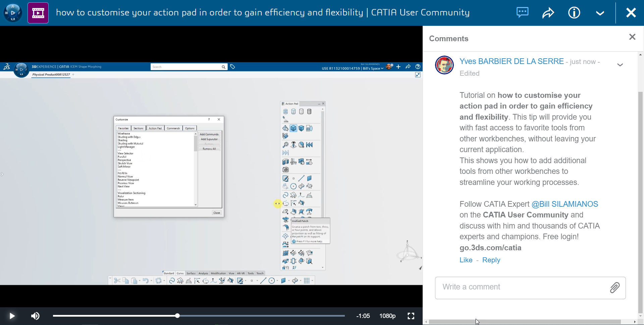Viewport: 644px width, 325px height.
Task: Play the video
Action: click(x=12, y=316)
